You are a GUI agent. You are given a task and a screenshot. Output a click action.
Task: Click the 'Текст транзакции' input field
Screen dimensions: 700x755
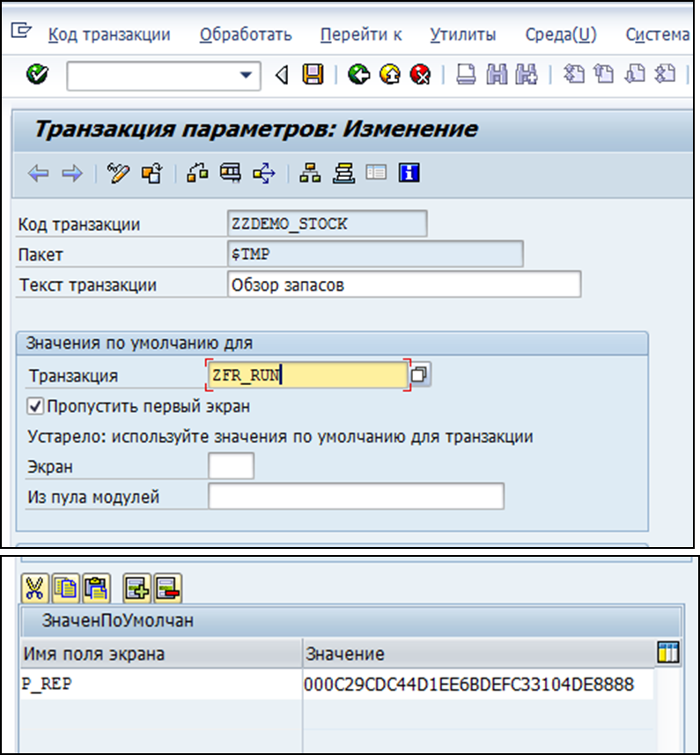(403, 285)
